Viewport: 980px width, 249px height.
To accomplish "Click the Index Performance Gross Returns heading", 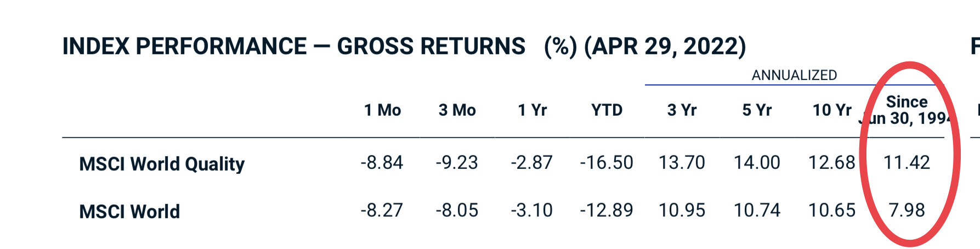I will click(404, 47).
